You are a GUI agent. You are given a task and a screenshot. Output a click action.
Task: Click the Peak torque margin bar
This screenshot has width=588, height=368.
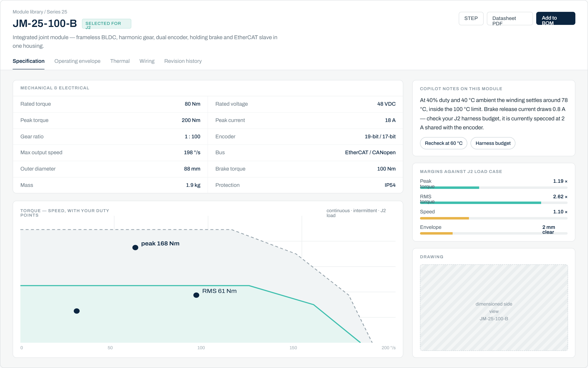click(x=493, y=188)
